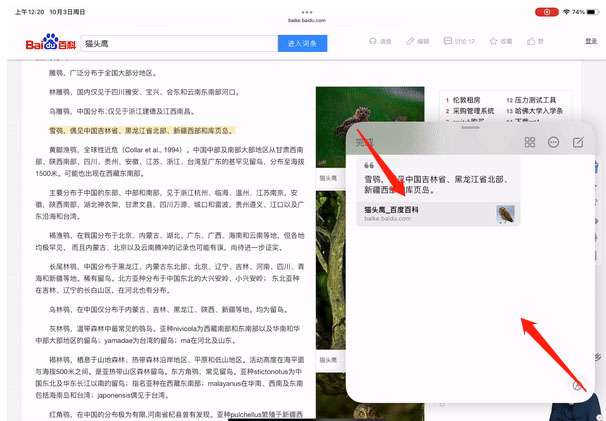Create new note with compose icon

(x=578, y=143)
